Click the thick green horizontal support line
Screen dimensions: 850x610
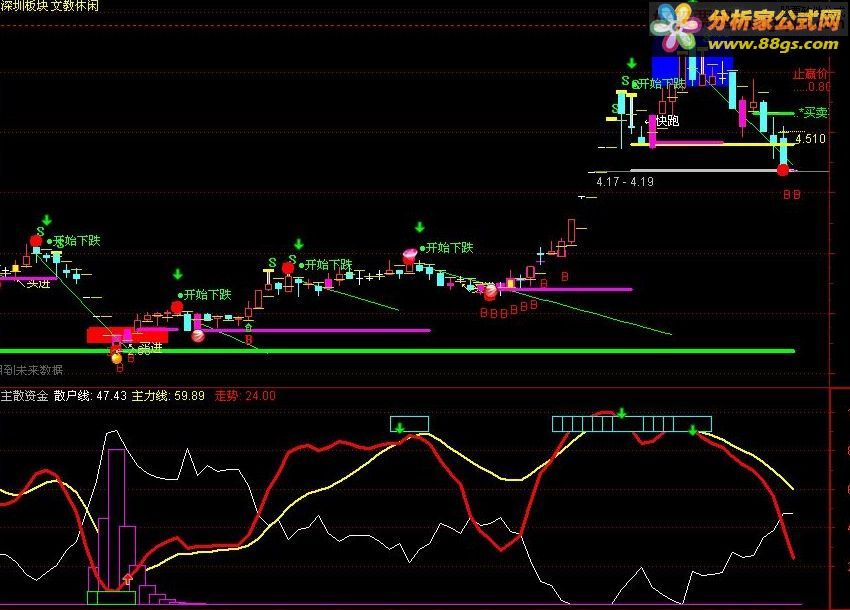coord(397,351)
